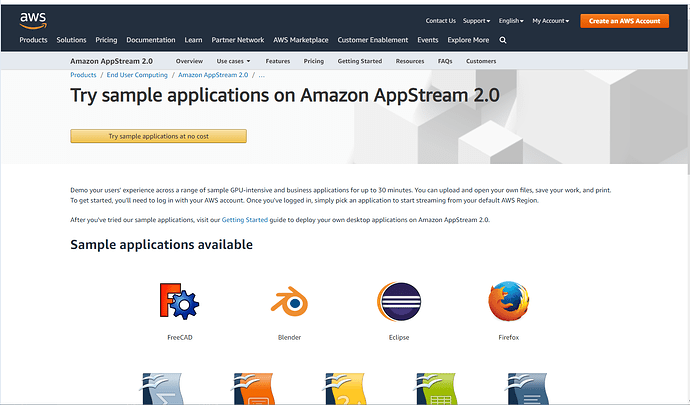Switch to the Resources tab

click(x=410, y=61)
